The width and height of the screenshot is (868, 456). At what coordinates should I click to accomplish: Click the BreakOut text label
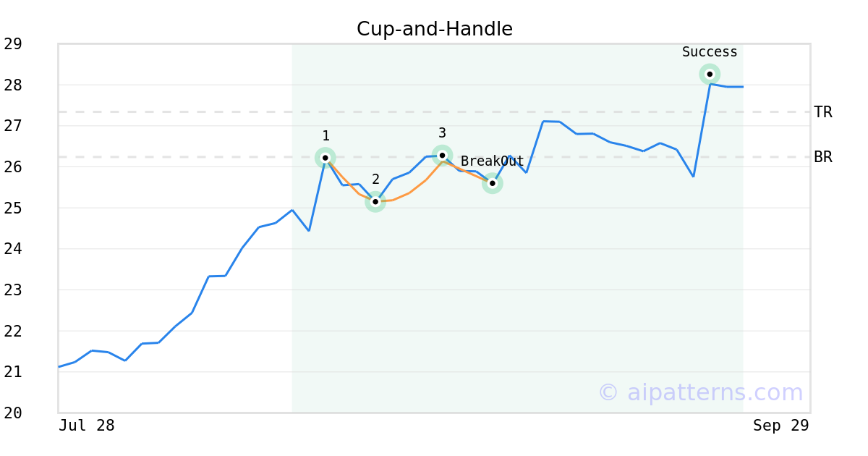click(x=492, y=161)
